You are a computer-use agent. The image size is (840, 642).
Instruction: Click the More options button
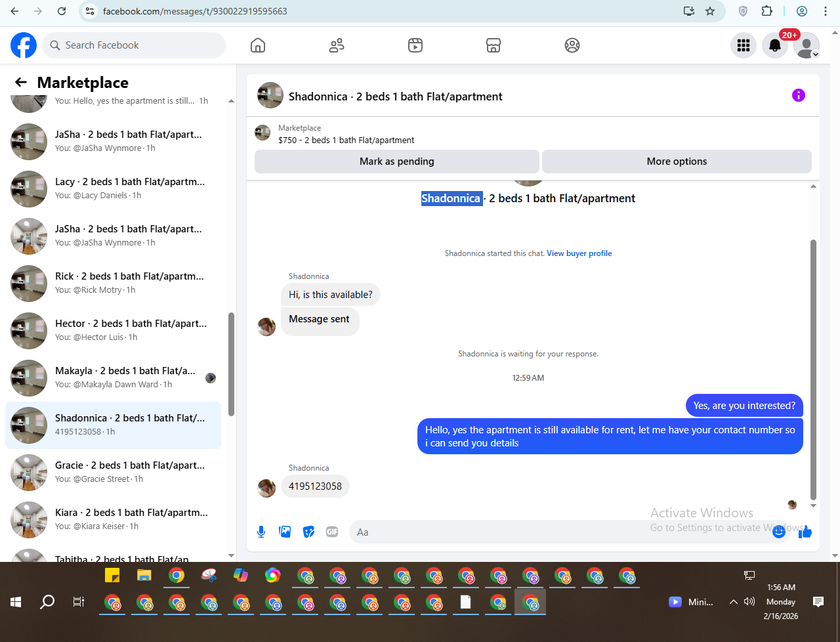pos(677,161)
